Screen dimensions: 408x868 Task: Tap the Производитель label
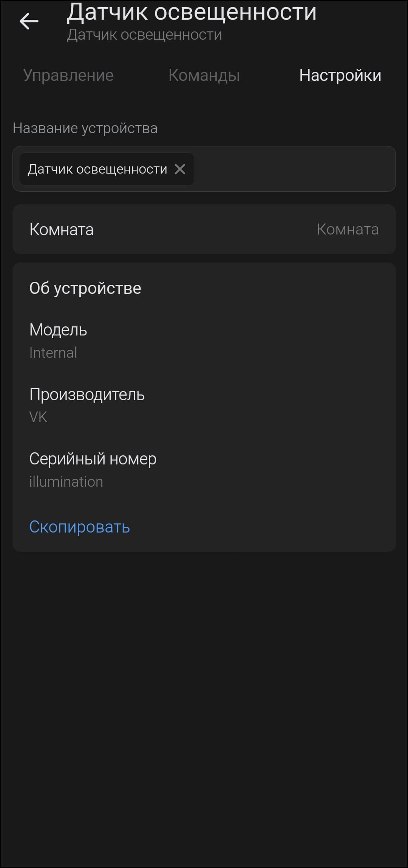click(x=87, y=394)
